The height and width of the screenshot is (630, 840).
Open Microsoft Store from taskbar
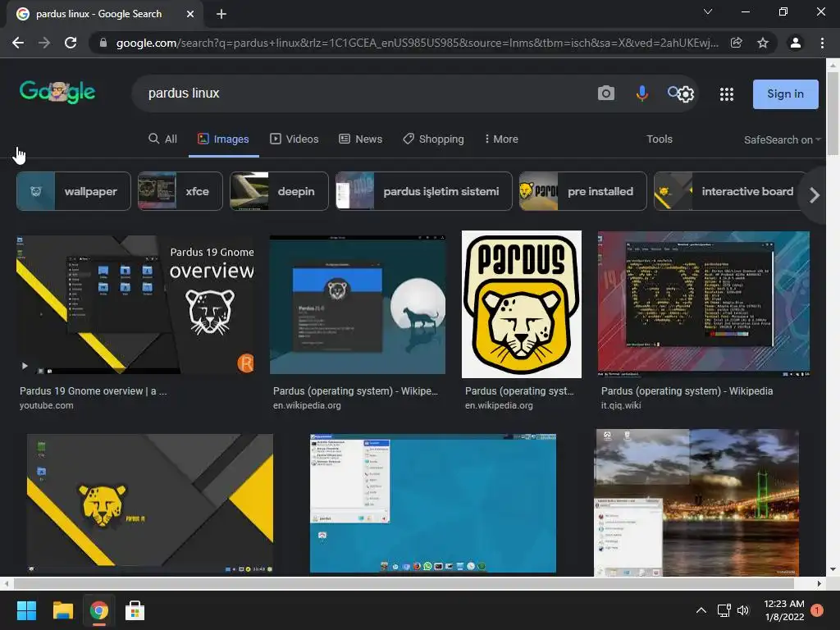pyautogui.click(x=135, y=610)
